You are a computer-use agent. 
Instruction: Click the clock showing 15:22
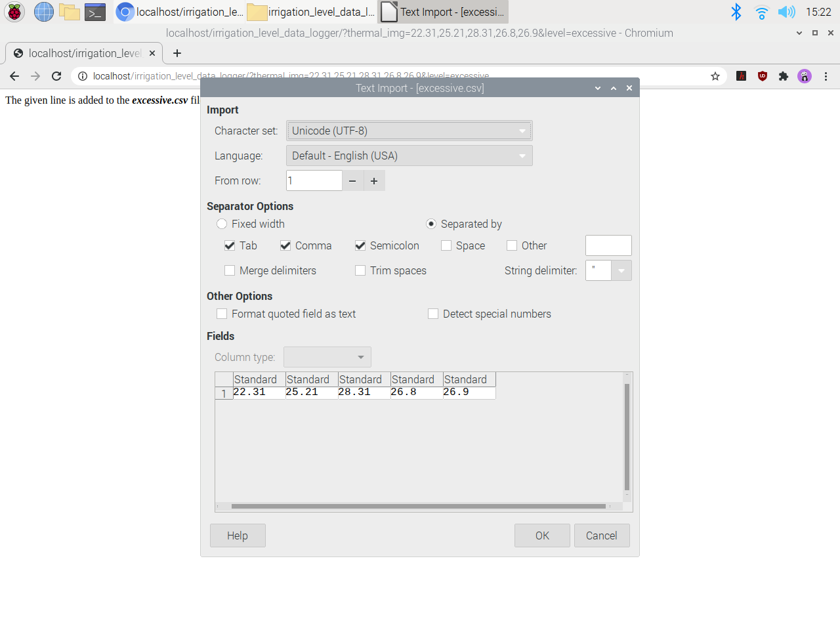[818, 12]
